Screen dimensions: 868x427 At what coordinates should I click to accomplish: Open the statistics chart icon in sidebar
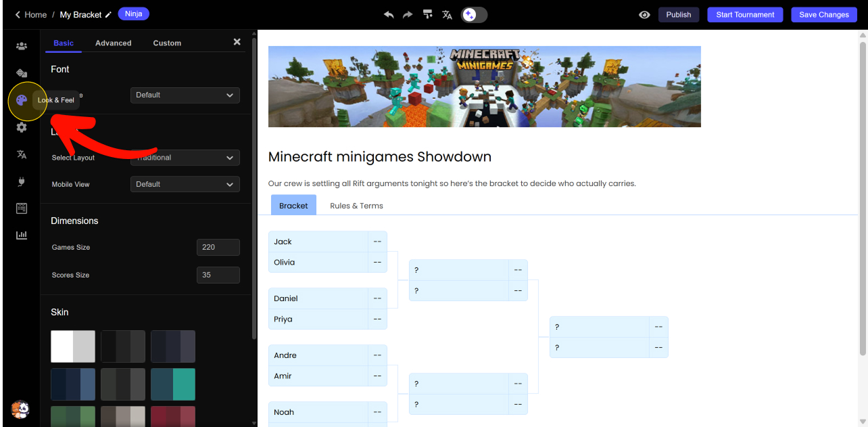pyautogui.click(x=22, y=235)
